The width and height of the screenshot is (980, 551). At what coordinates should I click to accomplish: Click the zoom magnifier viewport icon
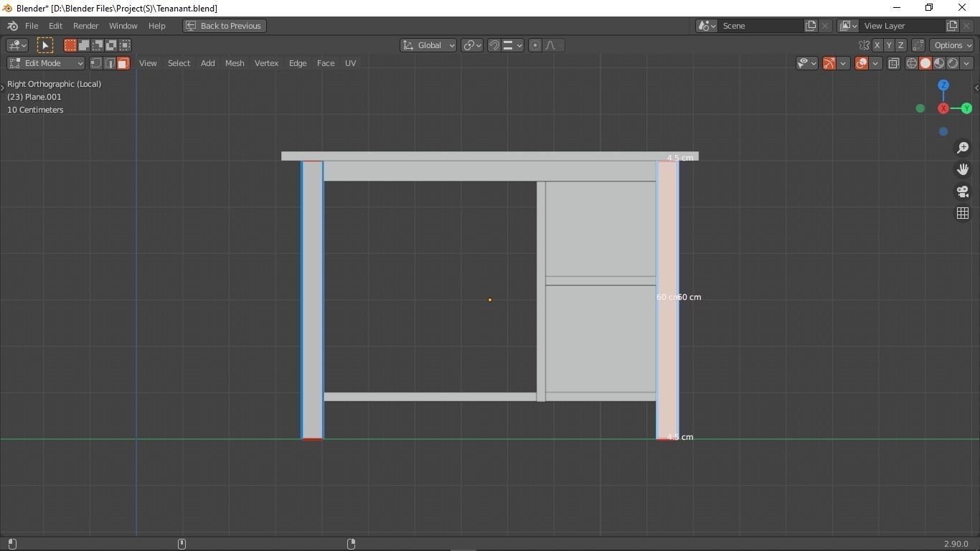pyautogui.click(x=963, y=148)
